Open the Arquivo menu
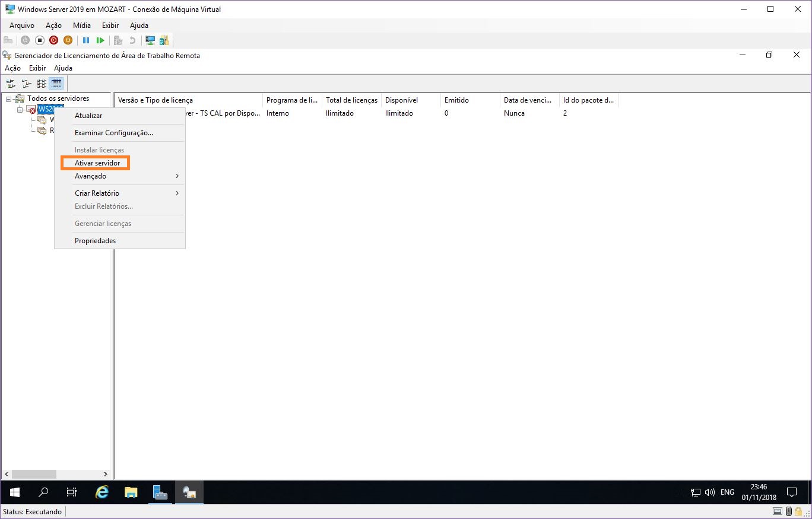The width and height of the screenshot is (812, 519). point(22,26)
